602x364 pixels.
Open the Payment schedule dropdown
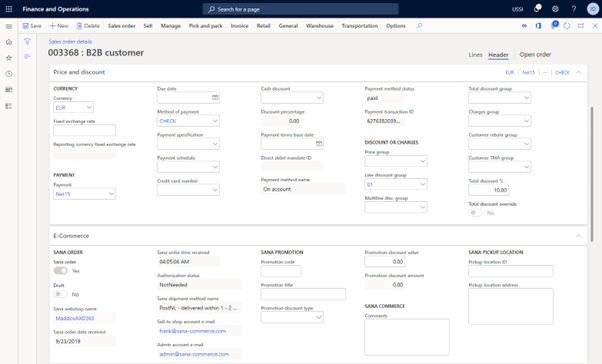coord(215,167)
